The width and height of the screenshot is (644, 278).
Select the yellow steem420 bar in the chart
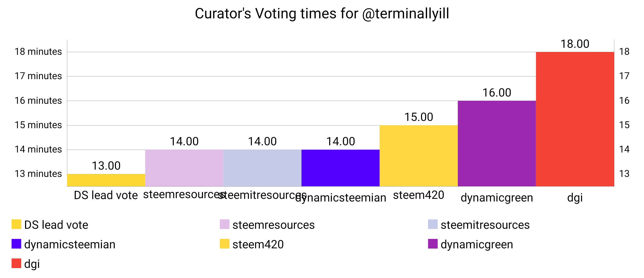(x=418, y=156)
